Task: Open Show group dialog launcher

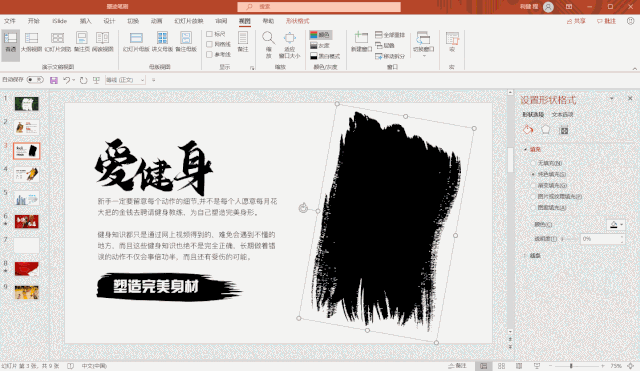Action: click(252, 68)
